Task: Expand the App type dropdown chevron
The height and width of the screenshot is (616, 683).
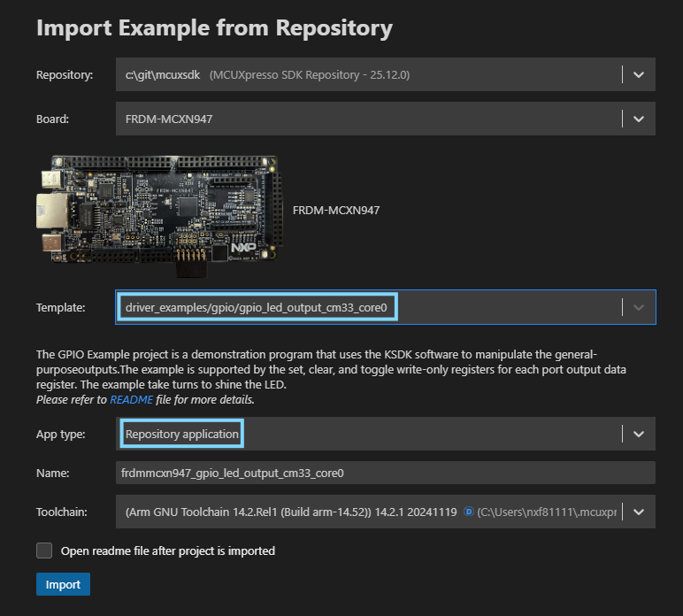Action: [x=639, y=434]
